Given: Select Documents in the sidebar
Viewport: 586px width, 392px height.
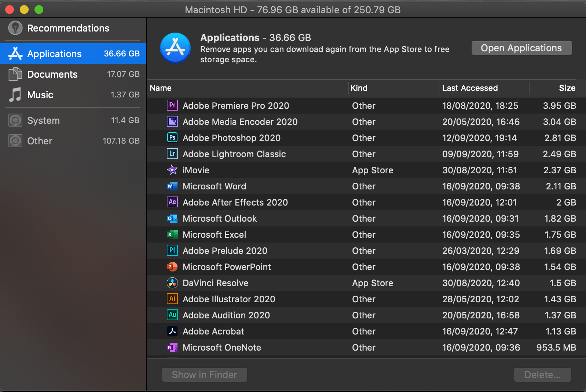Looking at the screenshot, I should [x=73, y=74].
